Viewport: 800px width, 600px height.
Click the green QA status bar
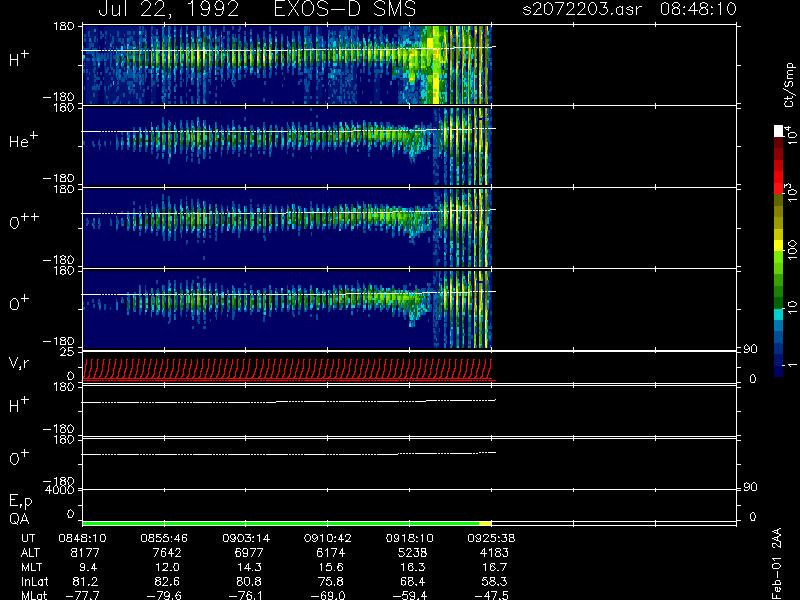281,523
